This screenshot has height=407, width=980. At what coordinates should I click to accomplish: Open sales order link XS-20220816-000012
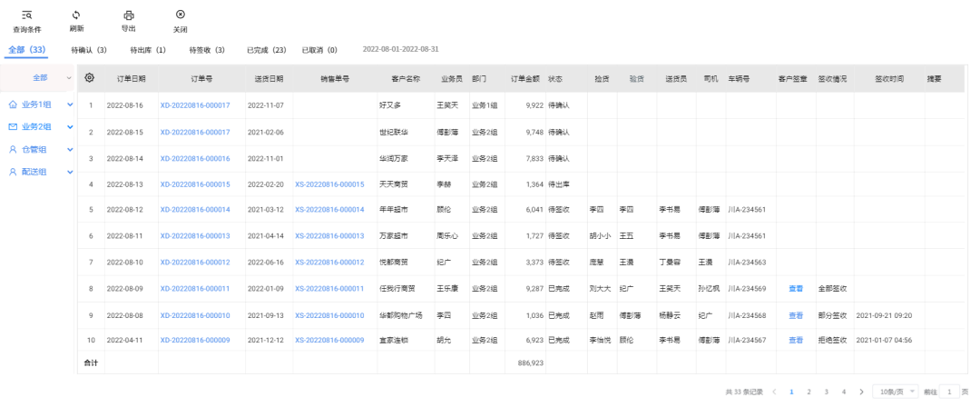point(329,263)
